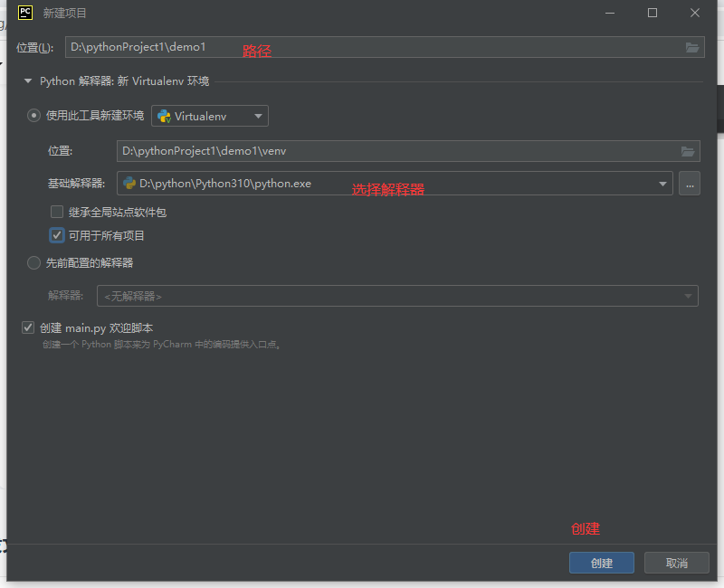Click the Python 解释器: 新 Virtualenv 环境 heading
This screenshot has height=588, width=724.
[125, 81]
